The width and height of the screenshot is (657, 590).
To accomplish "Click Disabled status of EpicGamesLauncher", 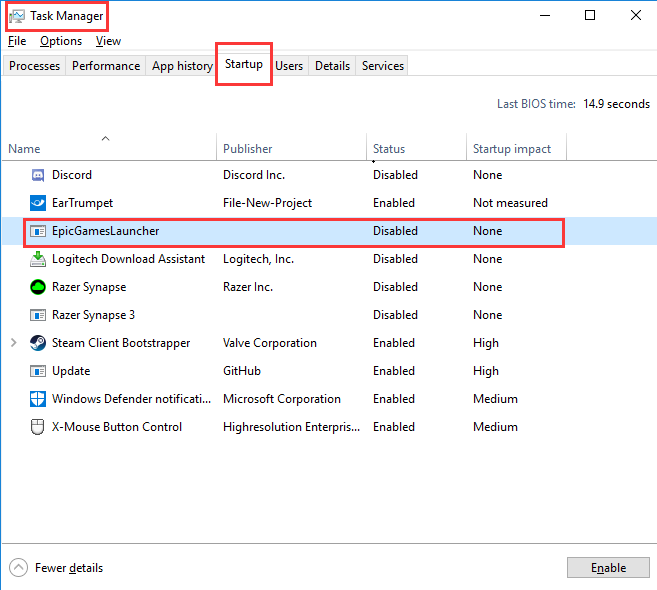I will tap(395, 231).
